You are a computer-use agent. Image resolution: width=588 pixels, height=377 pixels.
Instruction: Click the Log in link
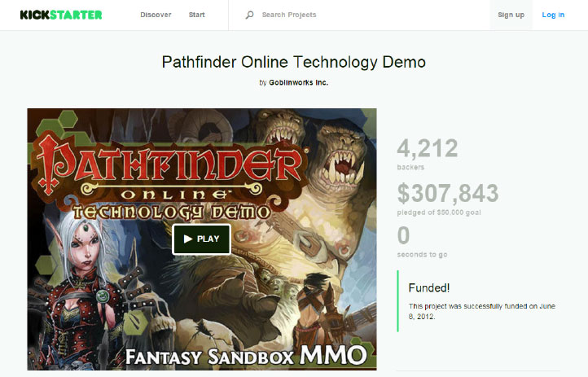pos(553,15)
